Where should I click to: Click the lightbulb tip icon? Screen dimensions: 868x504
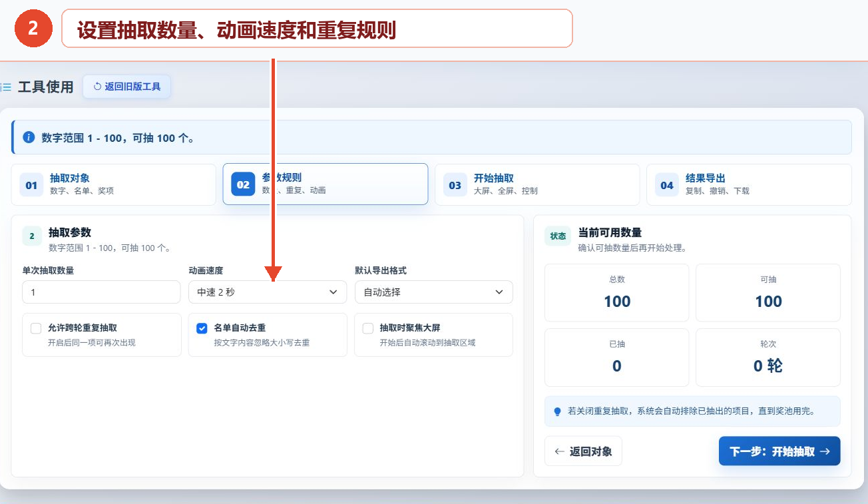(x=558, y=411)
